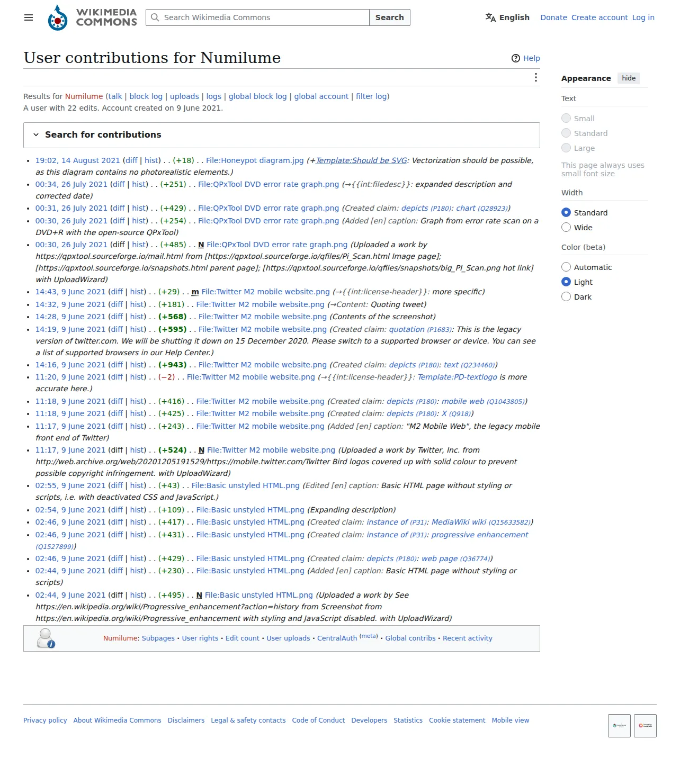Select Wide width option
This screenshot has width=680, height=784.
tap(566, 227)
